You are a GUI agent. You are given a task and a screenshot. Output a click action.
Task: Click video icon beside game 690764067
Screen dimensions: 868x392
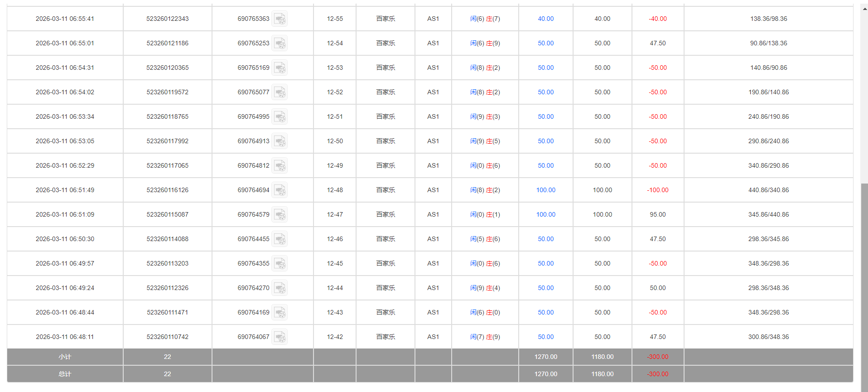(280, 337)
